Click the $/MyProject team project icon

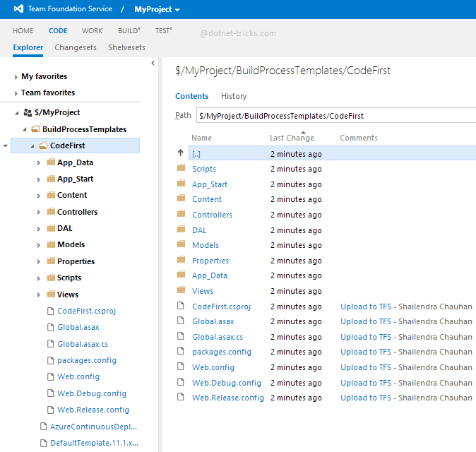28,112
